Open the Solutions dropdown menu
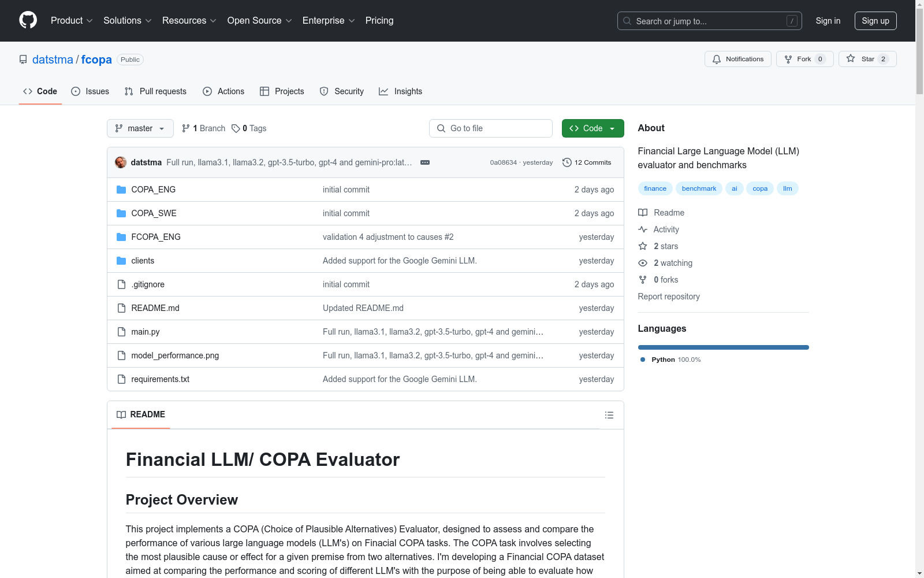Screen dimensions: 924x578 [128, 21]
